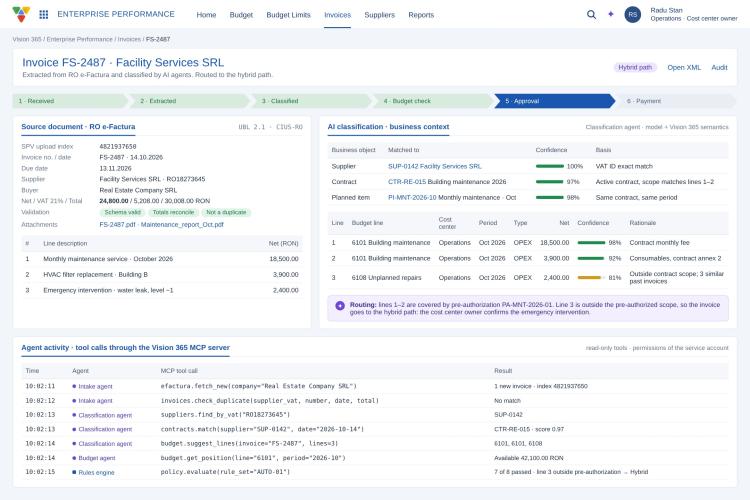Click the SPV upload index value 4821937658
This screenshot has width=750, height=500.
[x=118, y=146]
